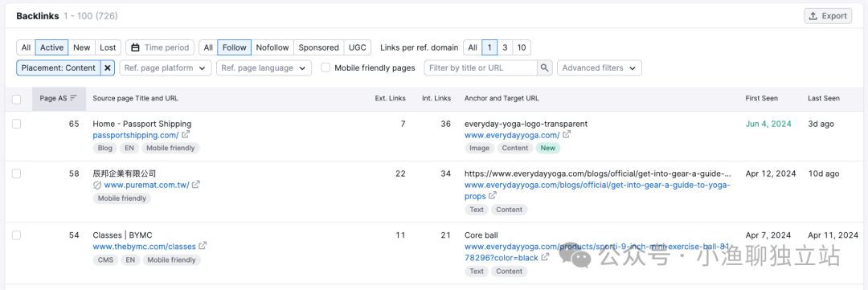This screenshot has width=868, height=290.
Task: Click the Int. Links column header
Action: [436, 99]
